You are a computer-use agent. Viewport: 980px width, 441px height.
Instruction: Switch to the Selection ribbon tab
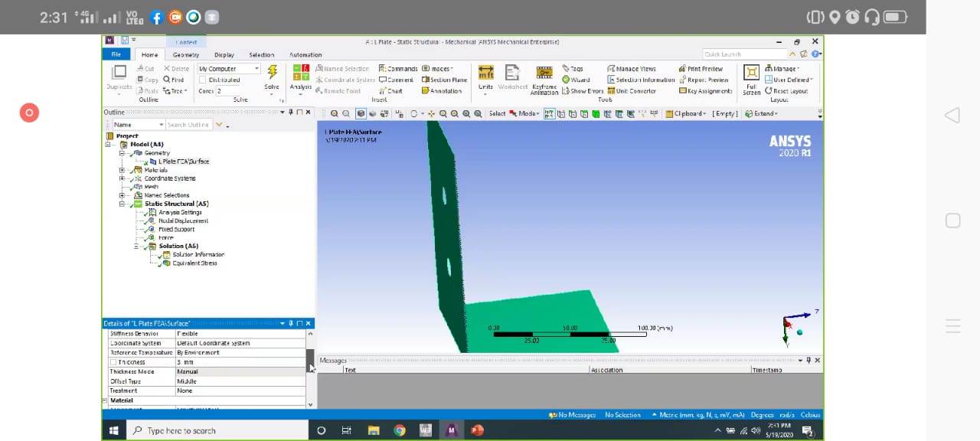pyautogui.click(x=261, y=55)
